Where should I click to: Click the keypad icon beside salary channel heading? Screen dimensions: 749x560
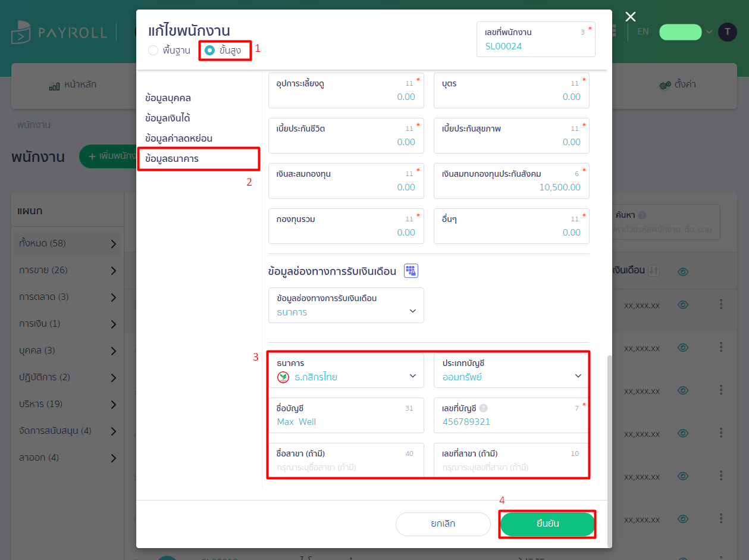[411, 271]
